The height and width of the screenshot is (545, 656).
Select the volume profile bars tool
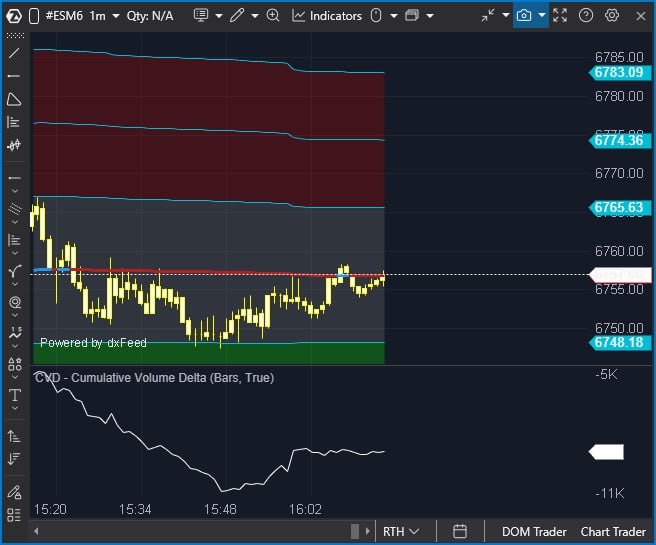pyautogui.click(x=14, y=122)
